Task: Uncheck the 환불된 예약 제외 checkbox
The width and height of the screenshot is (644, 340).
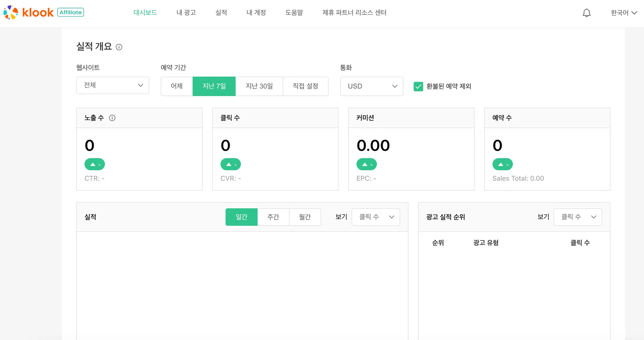Action: [418, 86]
